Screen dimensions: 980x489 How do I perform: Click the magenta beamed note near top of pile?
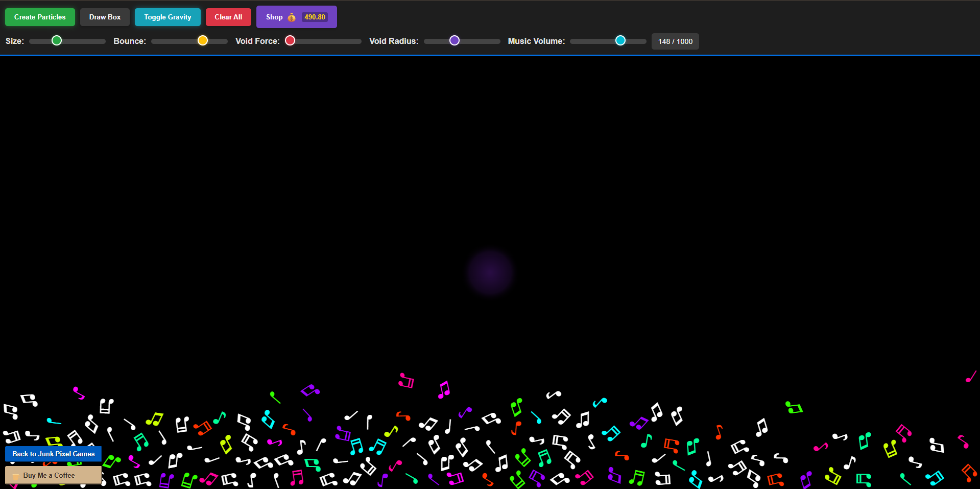tap(444, 390)
